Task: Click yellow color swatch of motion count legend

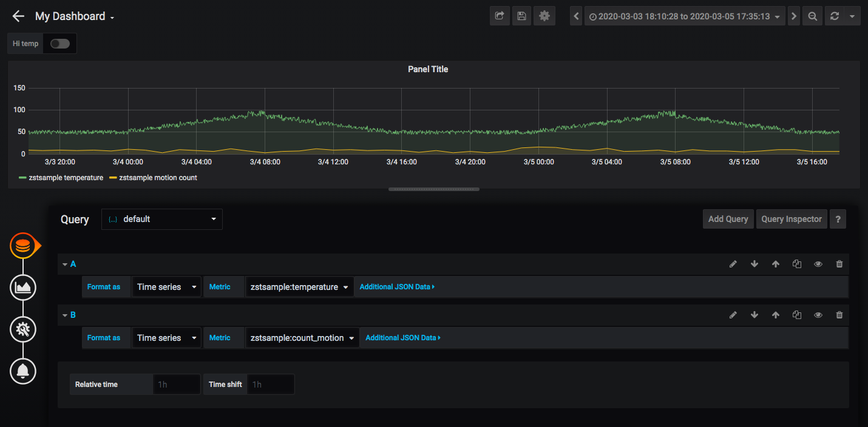Action: pyautogui.click(x=114, y=178)
